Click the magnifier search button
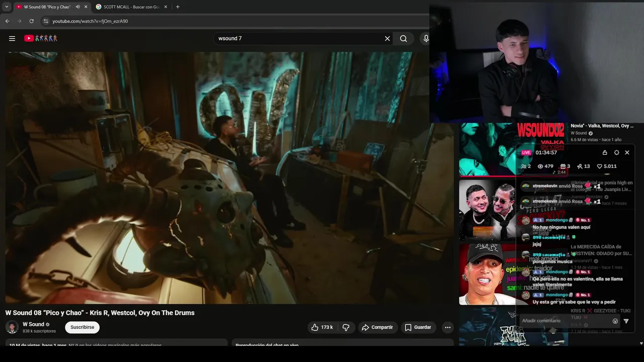 coord(404,38)
